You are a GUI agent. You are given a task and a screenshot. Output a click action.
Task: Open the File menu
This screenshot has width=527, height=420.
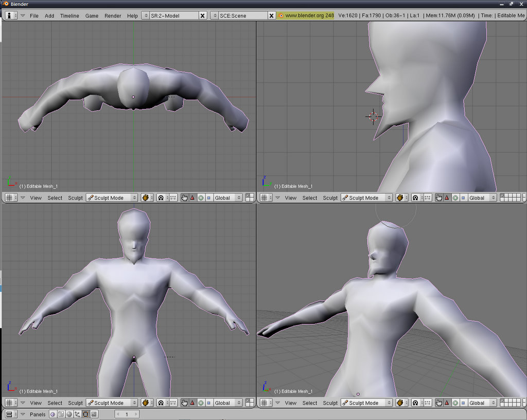34,15
